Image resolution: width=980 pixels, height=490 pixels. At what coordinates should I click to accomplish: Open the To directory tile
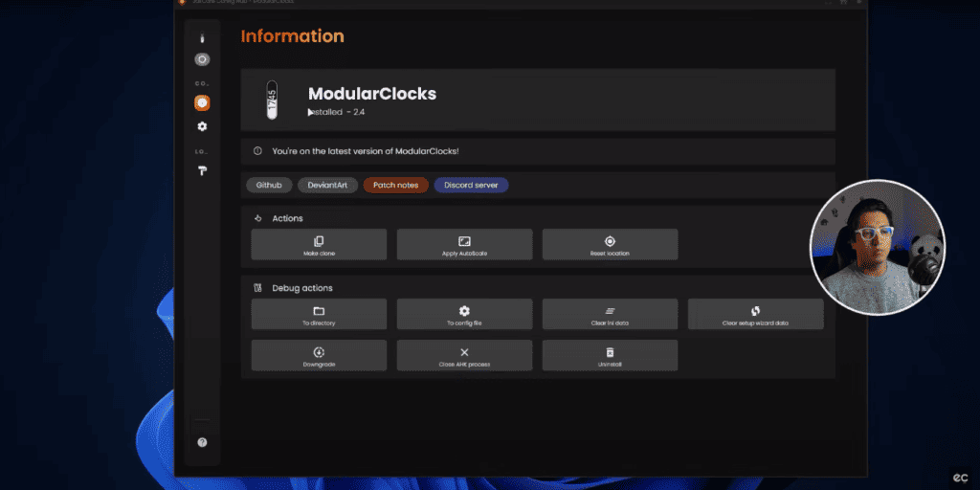click(x=319, y=314)
